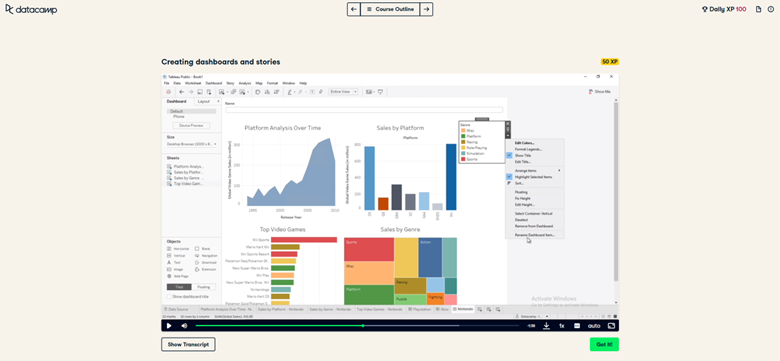Click the Daily XP 100 indicator
Image resolution: width=780 pixels, height=361 pixels.
[x=724, y=9]
